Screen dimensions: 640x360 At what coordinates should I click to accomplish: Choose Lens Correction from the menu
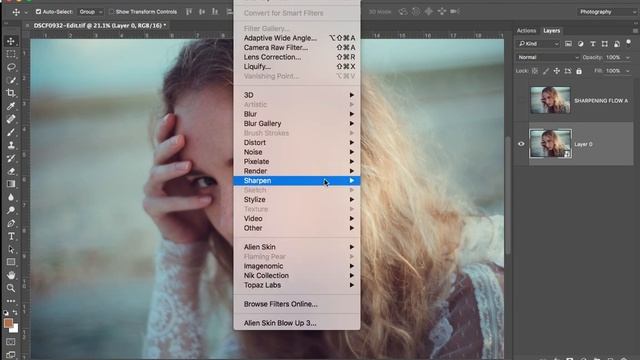(297, 57)
